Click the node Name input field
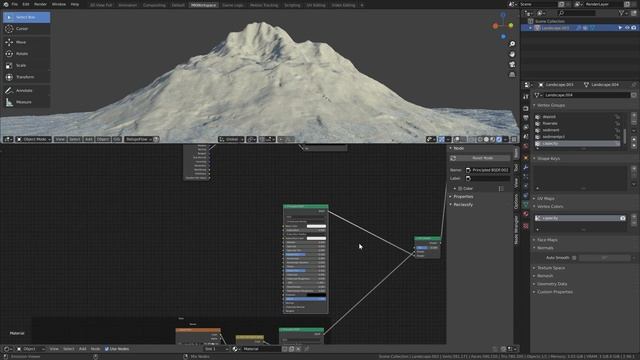This screenshot has width=640, height=360. pyautogui.click(x=488, y=170)
